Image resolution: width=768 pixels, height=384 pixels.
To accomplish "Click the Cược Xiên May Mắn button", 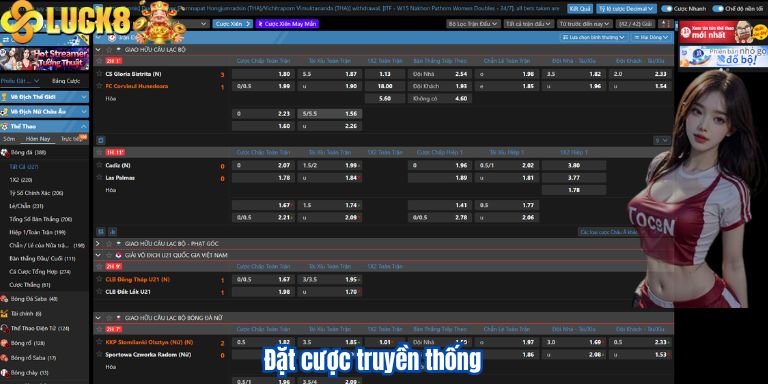I will [287, 24].
